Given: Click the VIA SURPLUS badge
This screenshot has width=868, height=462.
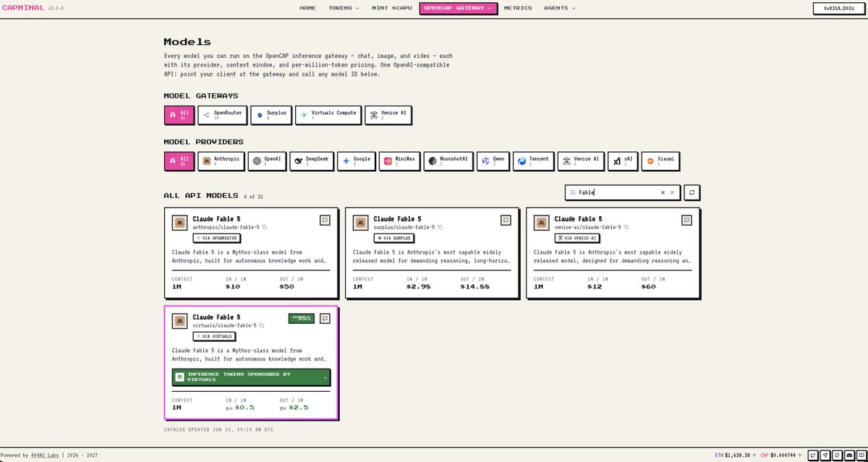Looking at the screenshot, I should point(396,238).
